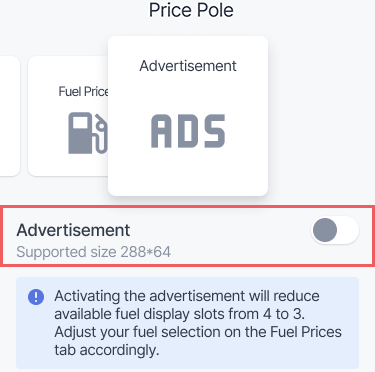Click the "Fuel Prices tab accordingly" sentence

198,341
